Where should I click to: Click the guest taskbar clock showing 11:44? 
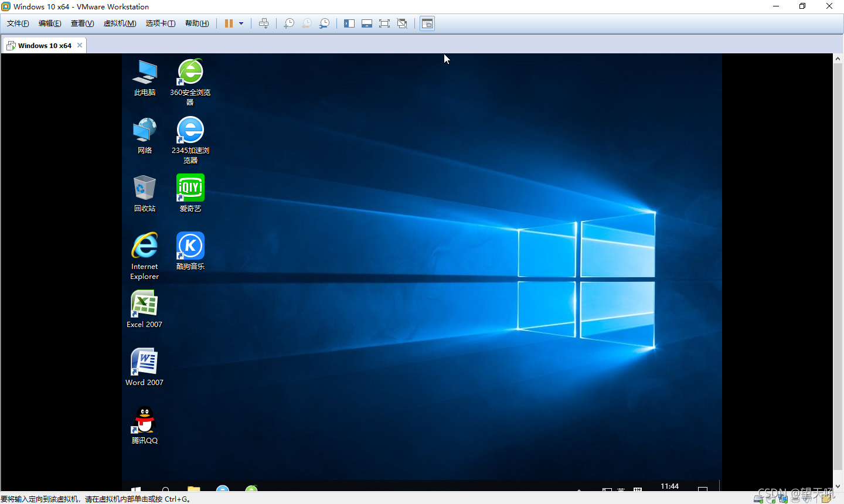[669, 486]
